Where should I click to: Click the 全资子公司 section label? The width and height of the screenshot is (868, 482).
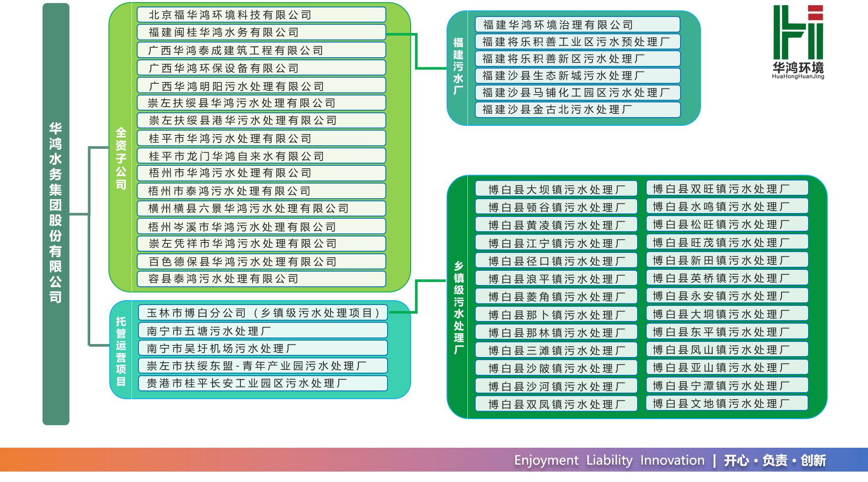point(121,158)
